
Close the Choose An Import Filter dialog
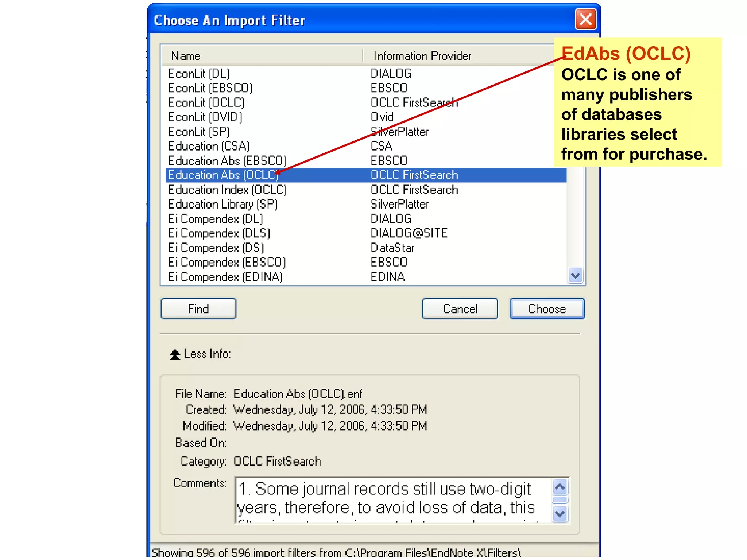(585, 19)
